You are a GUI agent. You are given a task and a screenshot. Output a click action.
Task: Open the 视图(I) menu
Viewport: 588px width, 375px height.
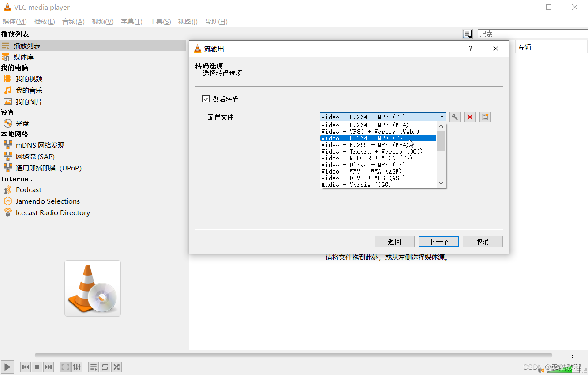coord(187,22)
